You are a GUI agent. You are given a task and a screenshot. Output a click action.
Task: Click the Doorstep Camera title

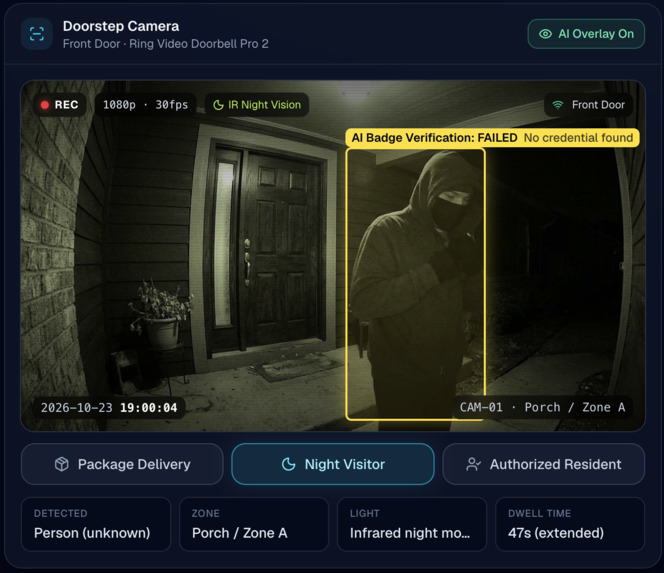121,26
